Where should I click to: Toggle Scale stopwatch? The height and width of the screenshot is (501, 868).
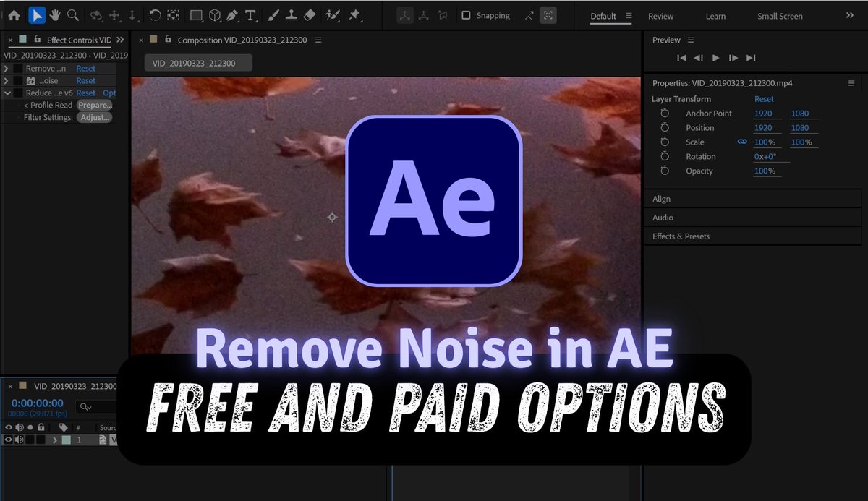[665, 142]
